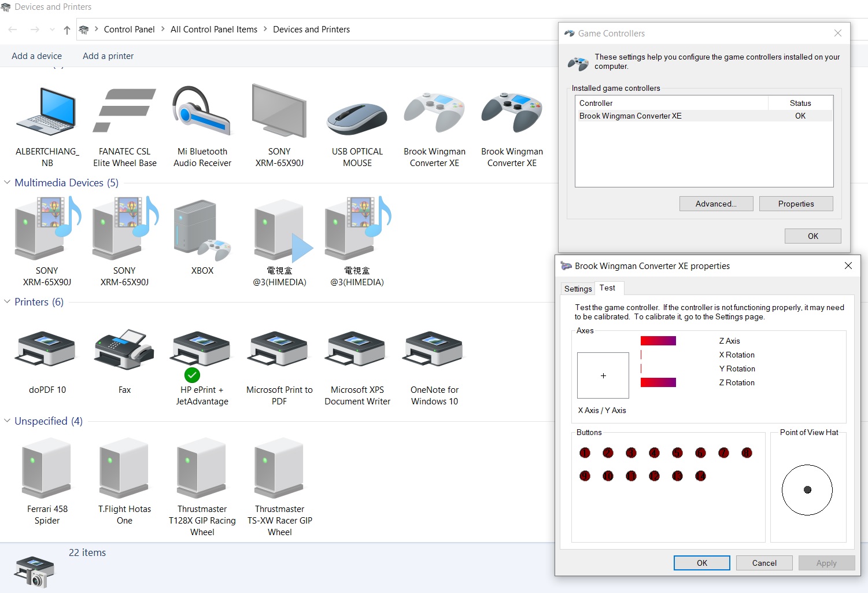Select the ALBERTCHIANG_NB laptop device

(x=47, y=126)
